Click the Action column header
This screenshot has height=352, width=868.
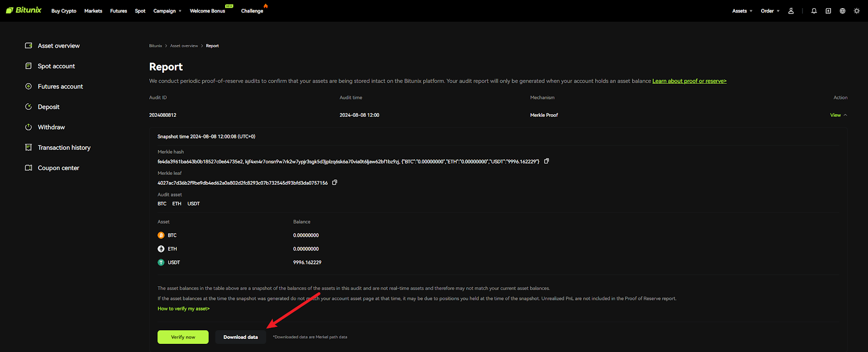(x=840, y=98)
